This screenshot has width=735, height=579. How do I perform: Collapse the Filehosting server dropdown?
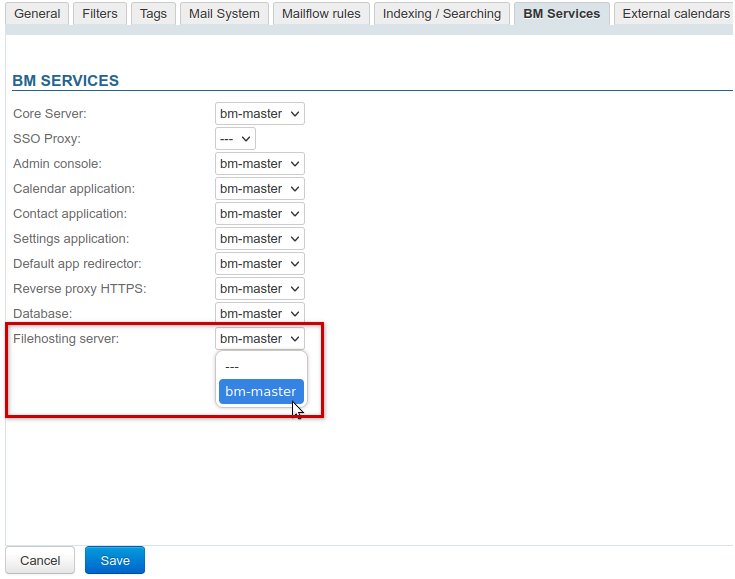pyautogui.click(x=259, y=339)
